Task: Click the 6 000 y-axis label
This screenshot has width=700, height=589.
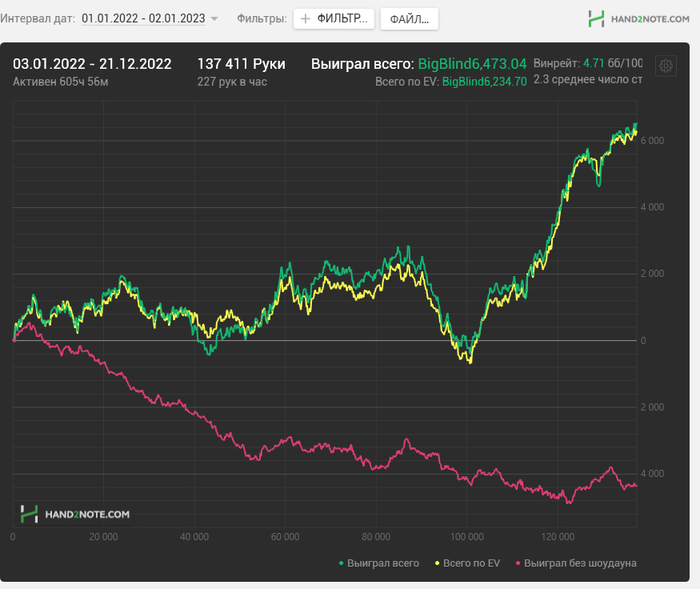Action: (652, 141)
